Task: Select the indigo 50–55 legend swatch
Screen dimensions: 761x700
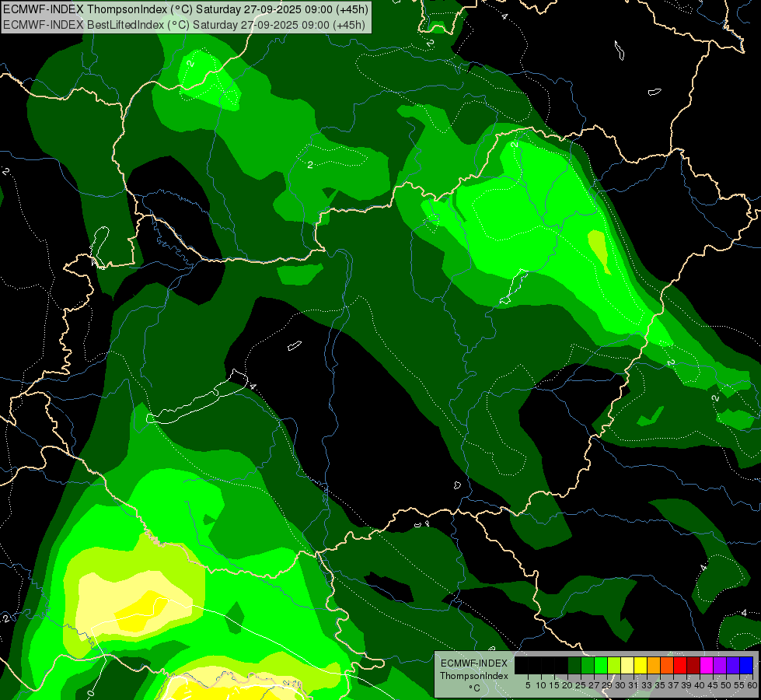Action: tap(733, 665)
